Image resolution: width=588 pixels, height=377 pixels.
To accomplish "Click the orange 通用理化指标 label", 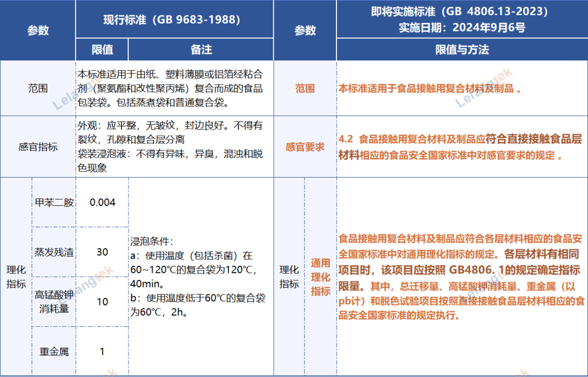I will 321,277.
